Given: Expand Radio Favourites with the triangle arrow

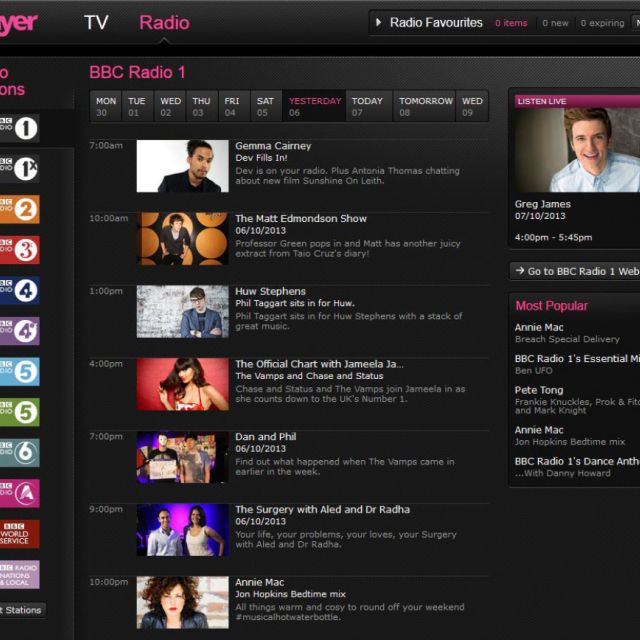Looking at the screenshot, I should [378, 22].
